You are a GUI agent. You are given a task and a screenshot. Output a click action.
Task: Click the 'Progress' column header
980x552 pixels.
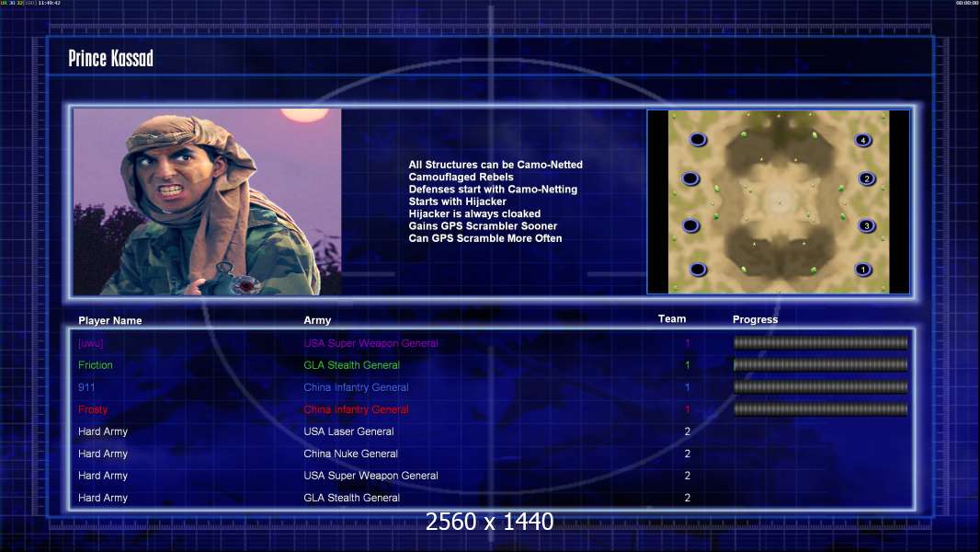click(x=755, y=319)
